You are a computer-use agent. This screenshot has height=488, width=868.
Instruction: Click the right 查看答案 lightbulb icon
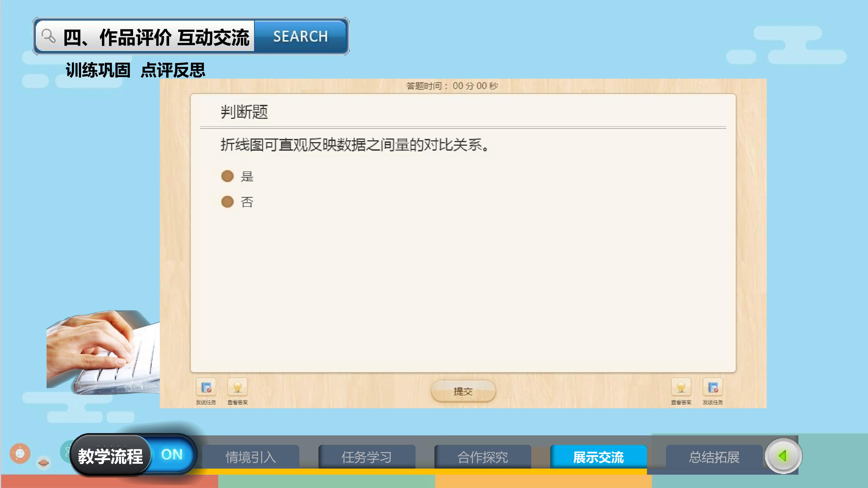coord(681,387)
